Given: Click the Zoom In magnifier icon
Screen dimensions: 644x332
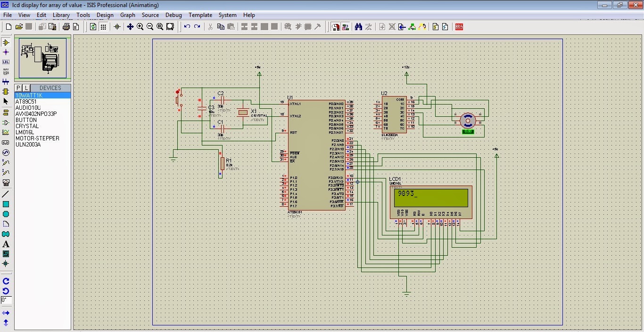Looking at the screenshot, I should click(x=140, y=27).
